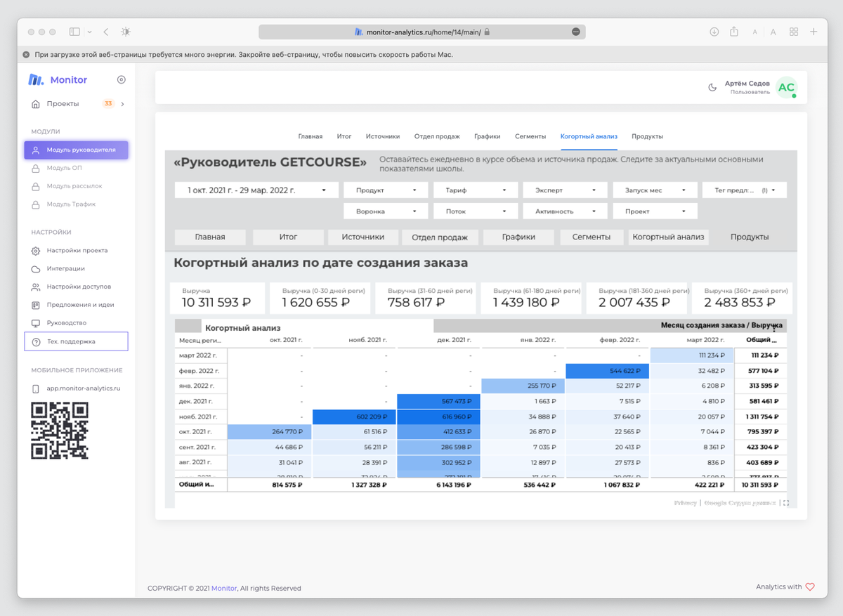
Task: Open a new Safari tab
Action: (813, 32)
